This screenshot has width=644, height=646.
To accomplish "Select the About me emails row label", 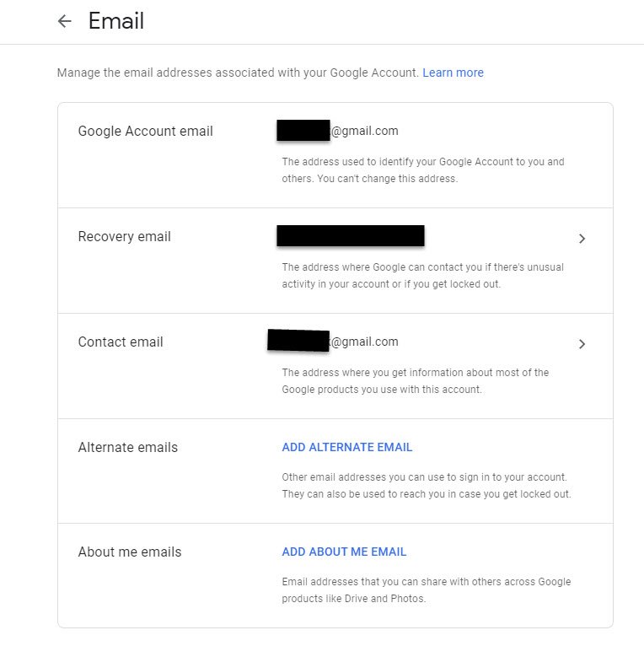I will 129,552.
